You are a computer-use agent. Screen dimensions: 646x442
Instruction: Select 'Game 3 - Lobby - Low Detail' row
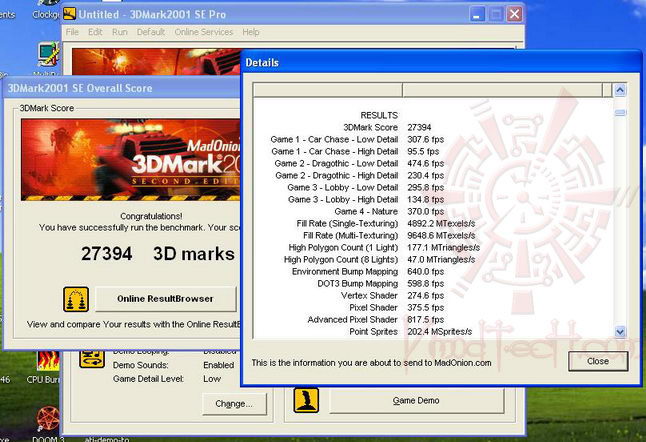click(433, 187)
